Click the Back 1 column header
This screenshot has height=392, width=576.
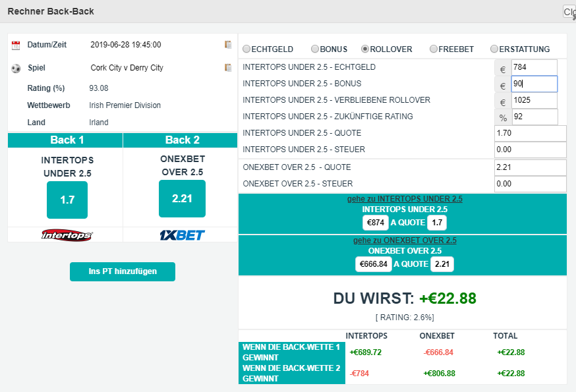(x=65, y=140)
